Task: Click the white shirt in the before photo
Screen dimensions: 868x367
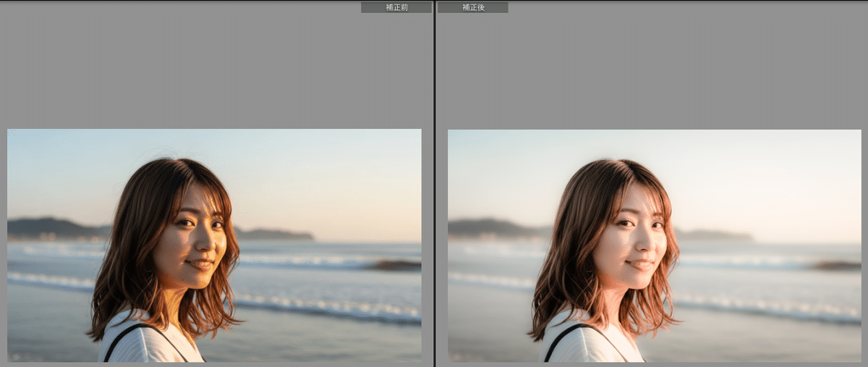Action: [145, 345]
